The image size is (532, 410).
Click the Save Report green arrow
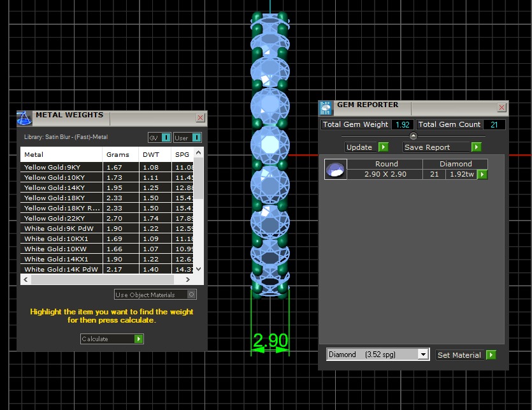click(x=477, y=147)
